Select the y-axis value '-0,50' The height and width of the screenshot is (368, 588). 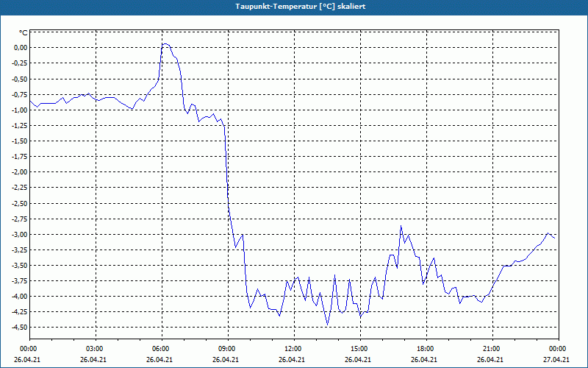[20, 79]
